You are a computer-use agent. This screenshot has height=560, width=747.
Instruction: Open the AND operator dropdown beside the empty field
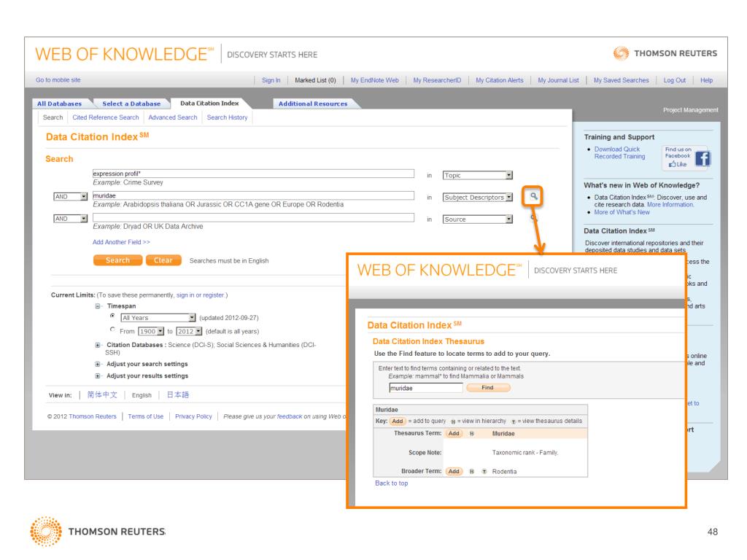84,219
